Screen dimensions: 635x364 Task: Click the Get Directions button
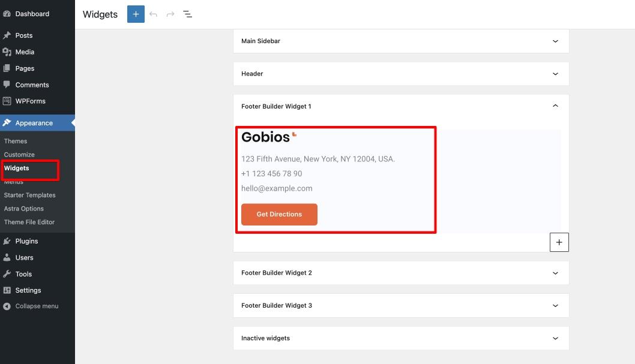[279, 214]
